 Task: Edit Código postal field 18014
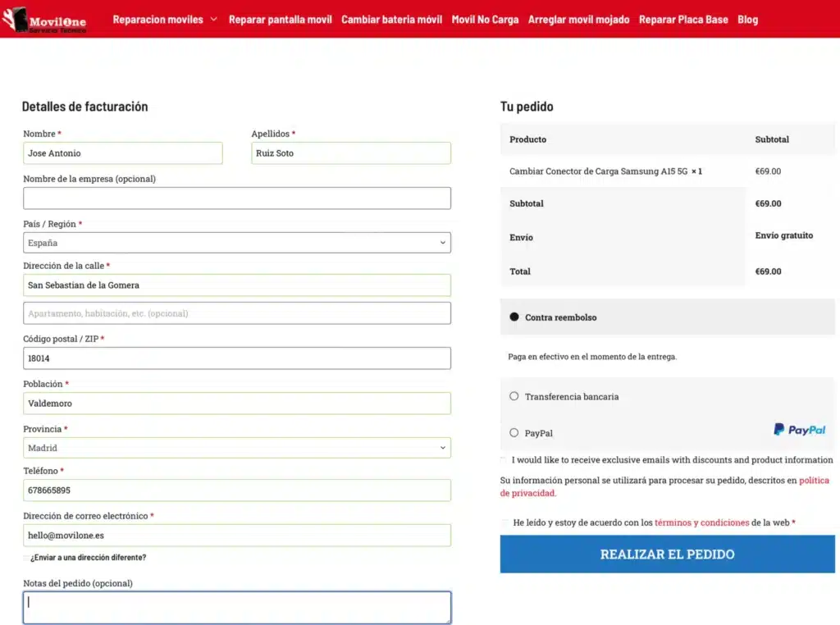coord(237,358)
